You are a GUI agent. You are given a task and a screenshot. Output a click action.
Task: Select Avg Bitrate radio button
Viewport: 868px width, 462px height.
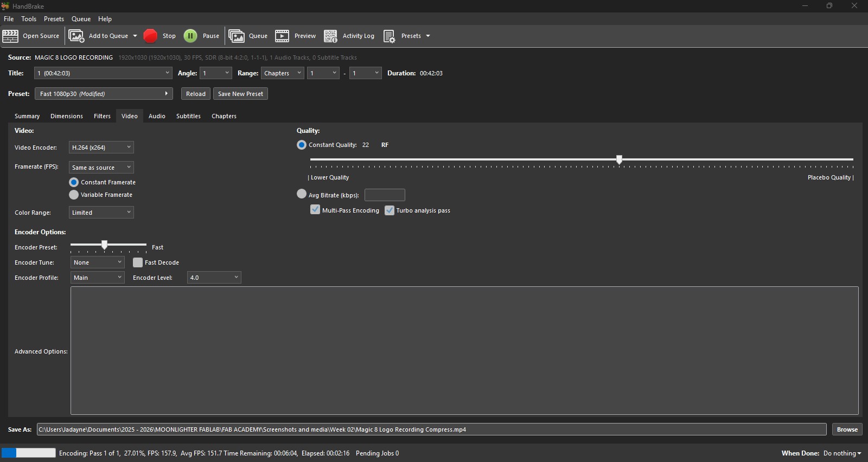pyautogui.click(x=302, y=194)
